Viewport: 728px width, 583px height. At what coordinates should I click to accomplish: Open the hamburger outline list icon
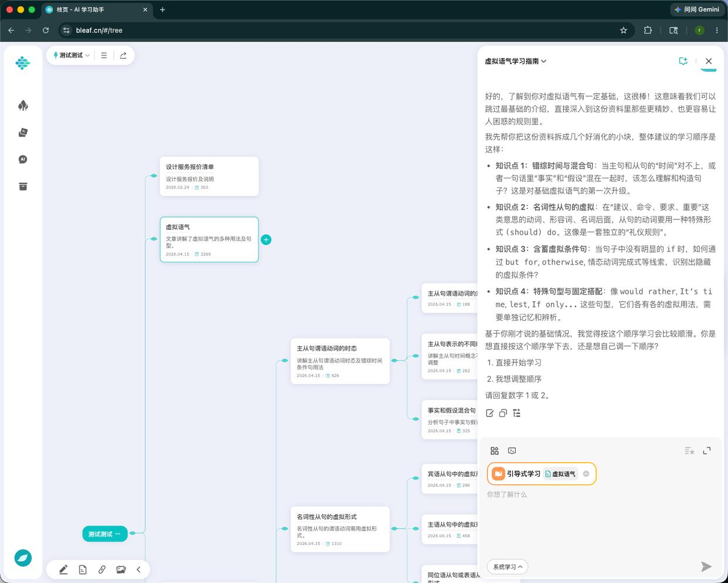coord(104,56)
